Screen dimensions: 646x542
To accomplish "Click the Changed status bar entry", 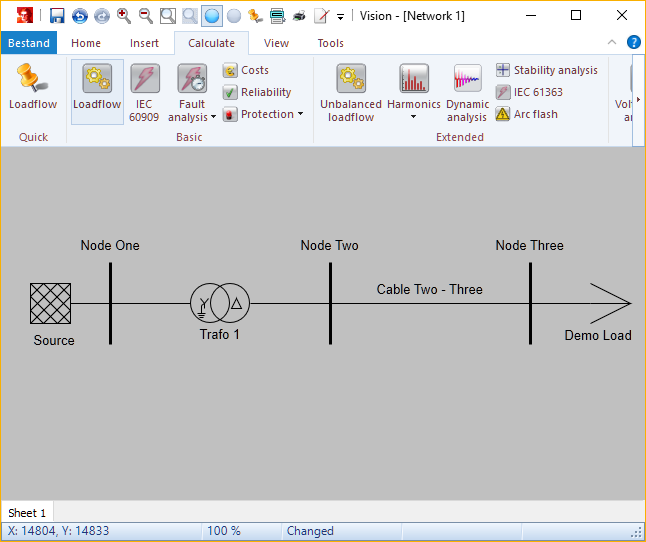I will [341, 531].
